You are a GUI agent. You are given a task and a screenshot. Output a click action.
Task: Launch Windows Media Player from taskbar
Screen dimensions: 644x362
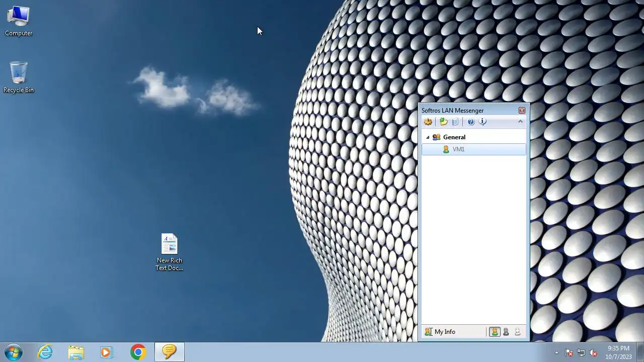coord(106,352)
